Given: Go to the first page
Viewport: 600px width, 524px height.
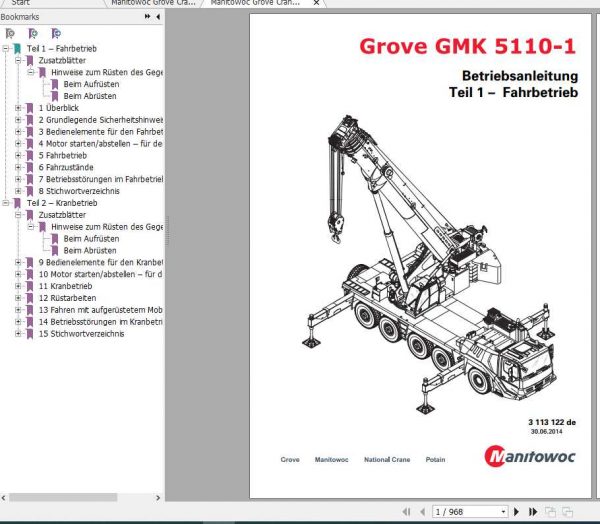Looking at the screenshot, I should 406,511.
